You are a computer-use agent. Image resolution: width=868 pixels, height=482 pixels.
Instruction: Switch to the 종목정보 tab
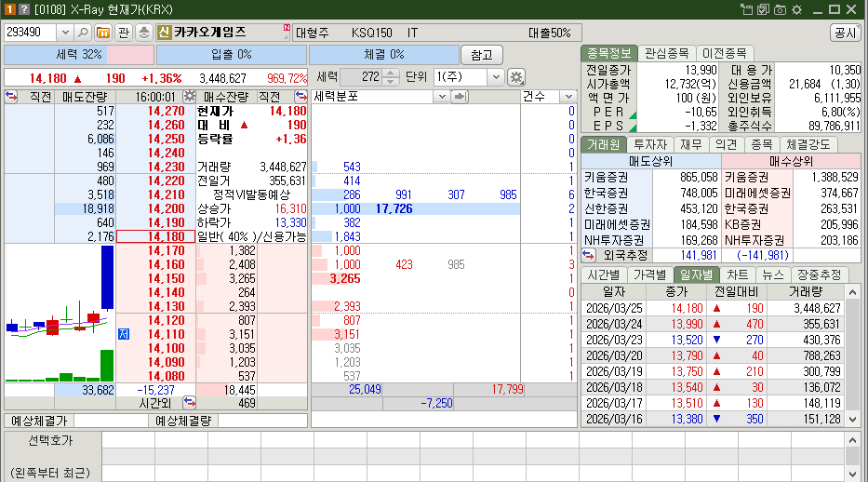(609, 53)
